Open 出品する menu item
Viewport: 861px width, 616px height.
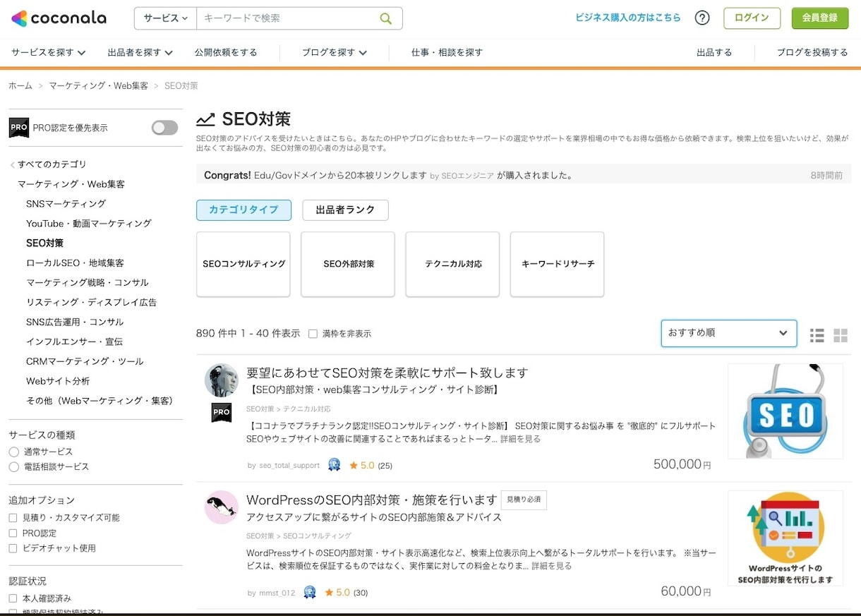tap(714, 52)
